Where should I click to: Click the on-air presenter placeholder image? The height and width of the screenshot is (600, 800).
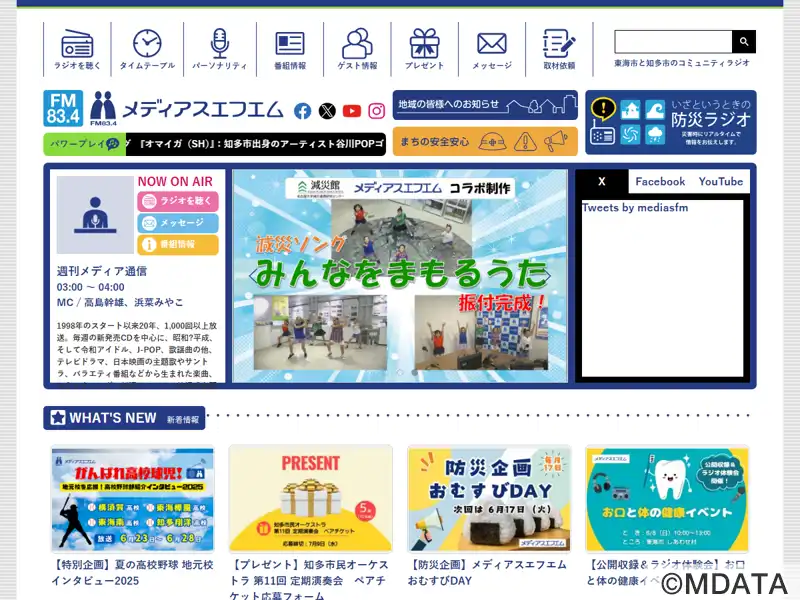pos(95,215)
